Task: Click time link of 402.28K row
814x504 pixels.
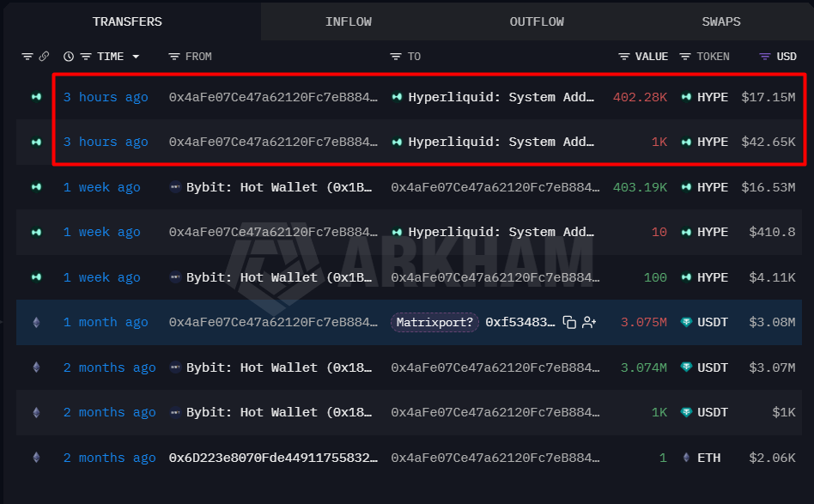Action: tap(106, 97)
